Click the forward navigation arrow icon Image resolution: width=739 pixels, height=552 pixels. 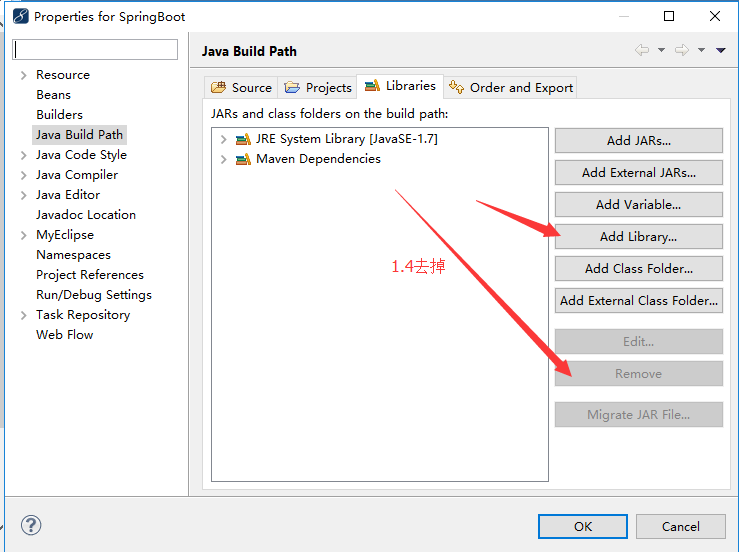(x=682, y=50)
